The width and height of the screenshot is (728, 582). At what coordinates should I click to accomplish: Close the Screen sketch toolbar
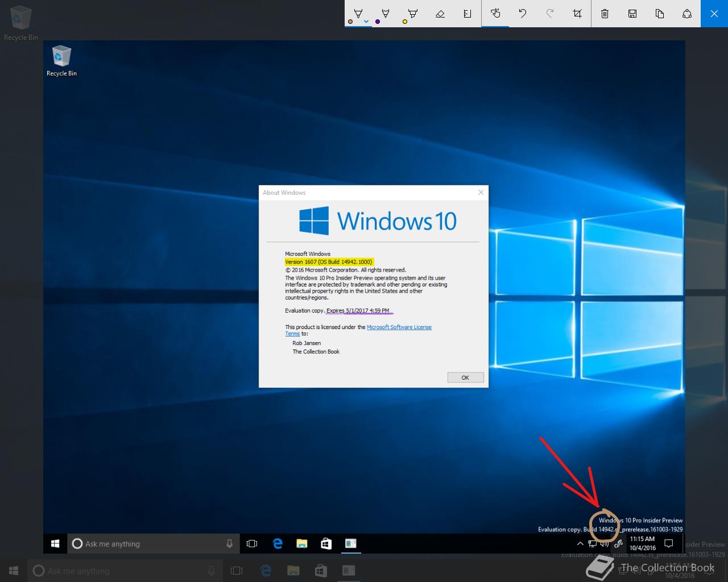pyautogui.click(x=714, y=13)
